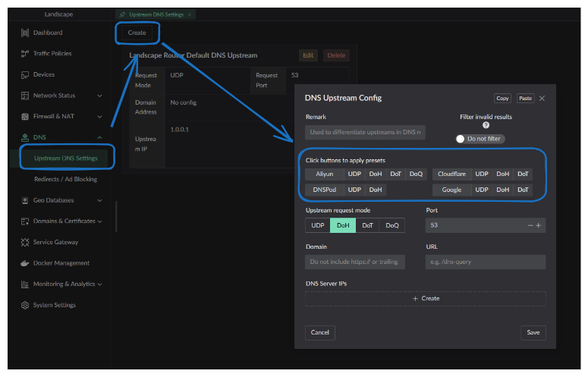Open Redirects / Ad Blocking menu item
The image size is (588, 377).
pos(65,180)
